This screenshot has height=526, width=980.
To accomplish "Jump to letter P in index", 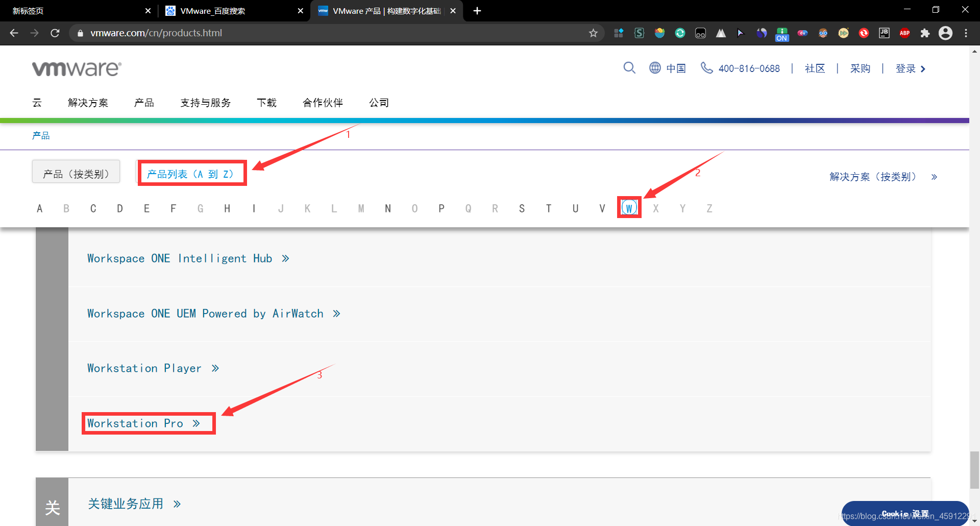I will point(442,208).
